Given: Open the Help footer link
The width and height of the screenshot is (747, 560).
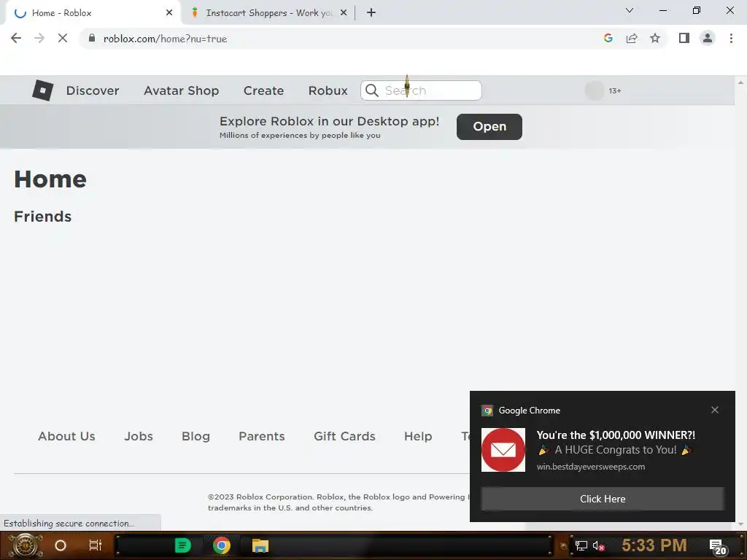Looking at the screenshot, I should pyautogui.click(x=418, y=436).
